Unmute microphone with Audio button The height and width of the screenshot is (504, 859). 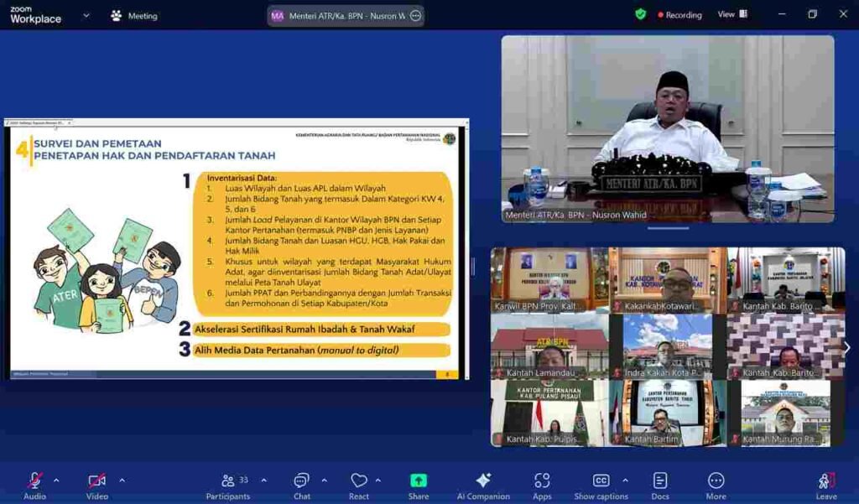pos(34,485)
